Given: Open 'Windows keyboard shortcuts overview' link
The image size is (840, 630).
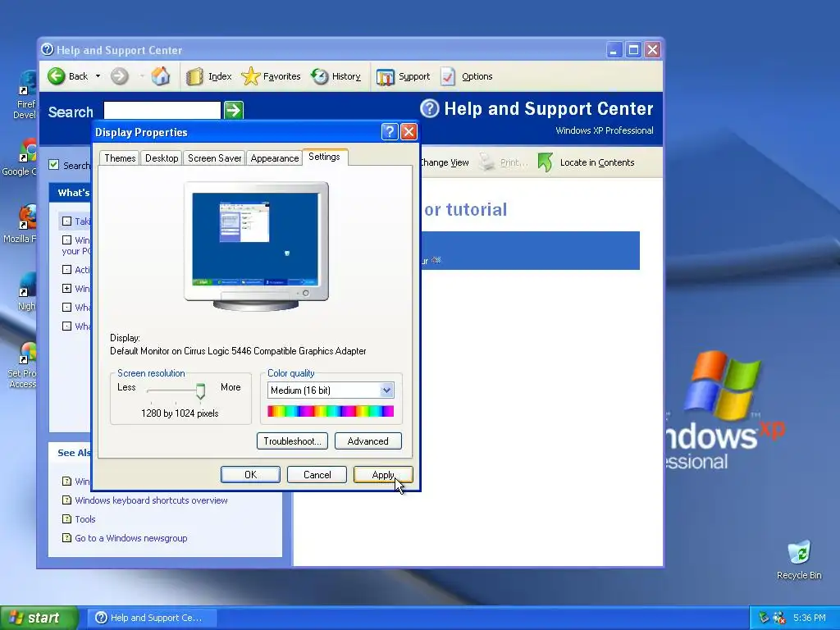Looking at the screenshot, I should click(151, 500).
